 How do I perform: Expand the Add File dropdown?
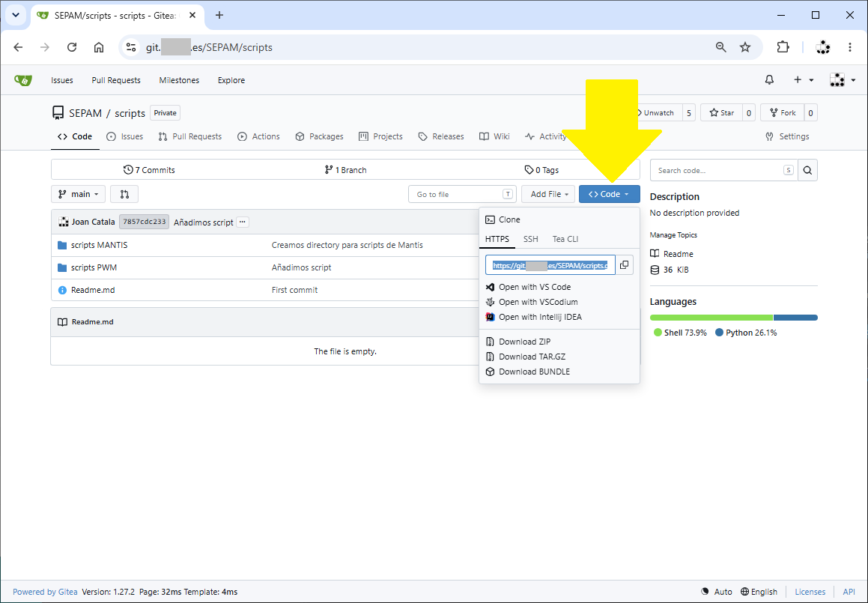point(548,194)
